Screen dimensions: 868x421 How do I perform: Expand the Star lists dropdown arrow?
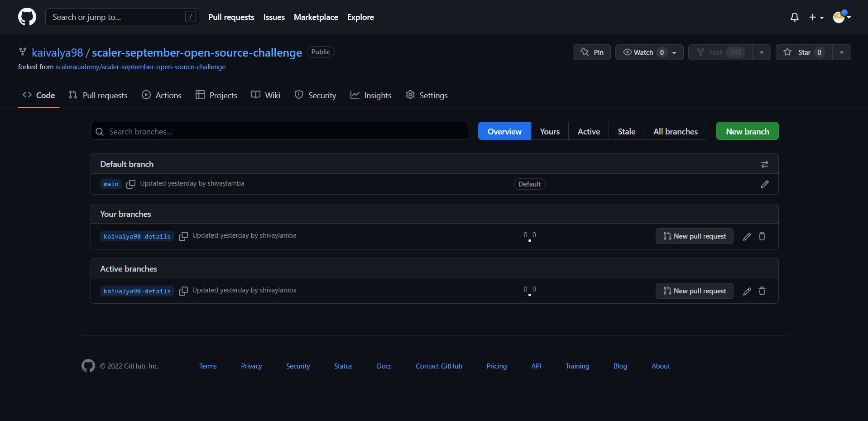click(x=842, y=53)
